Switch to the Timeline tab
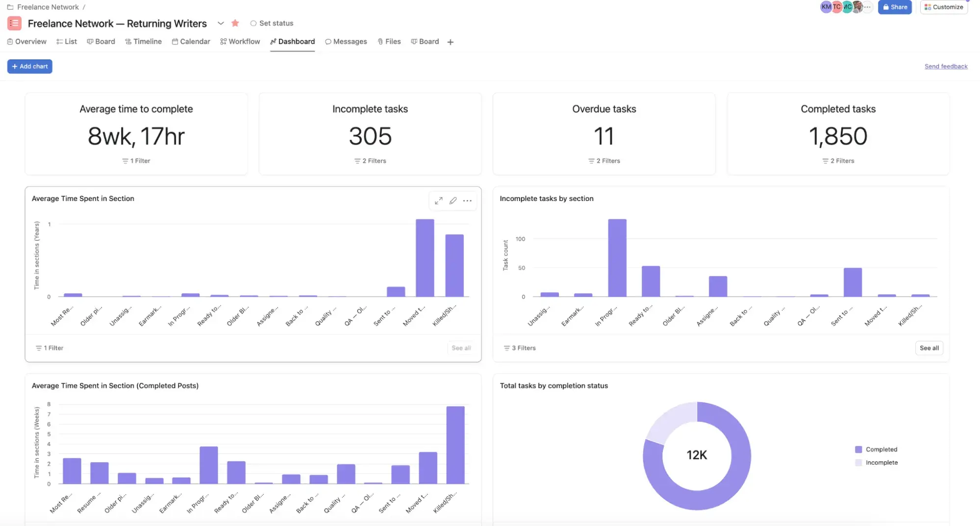Image resolution: width=980 pixels, height=526 pixels. point(143,42)
